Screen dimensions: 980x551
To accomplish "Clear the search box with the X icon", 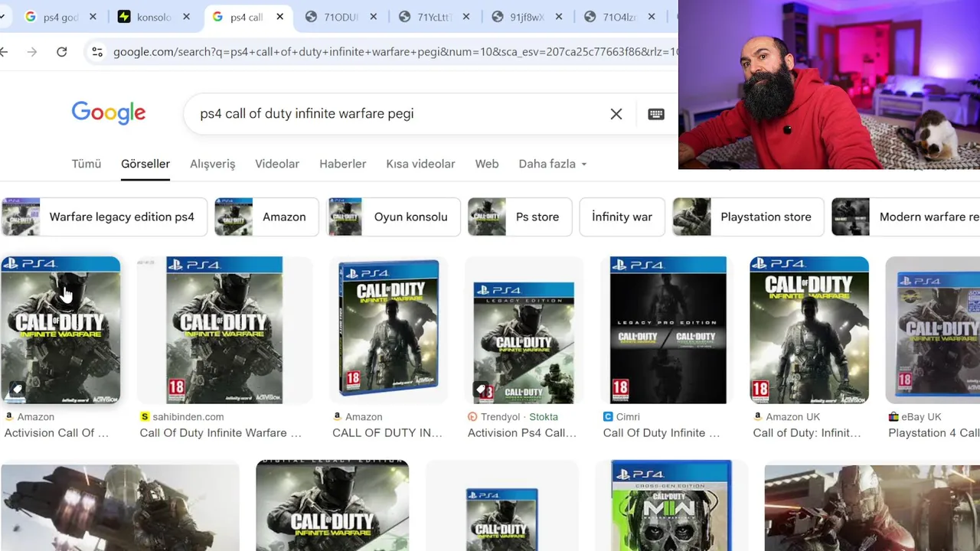I will [x=616, y=114].
